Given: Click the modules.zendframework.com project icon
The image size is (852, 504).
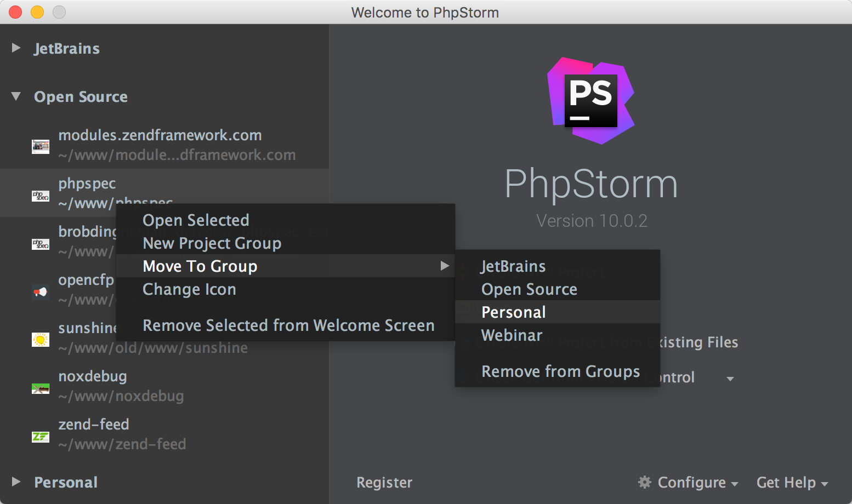Looking at the screenshot, I should pyautogui.click(x=41, y=146).
